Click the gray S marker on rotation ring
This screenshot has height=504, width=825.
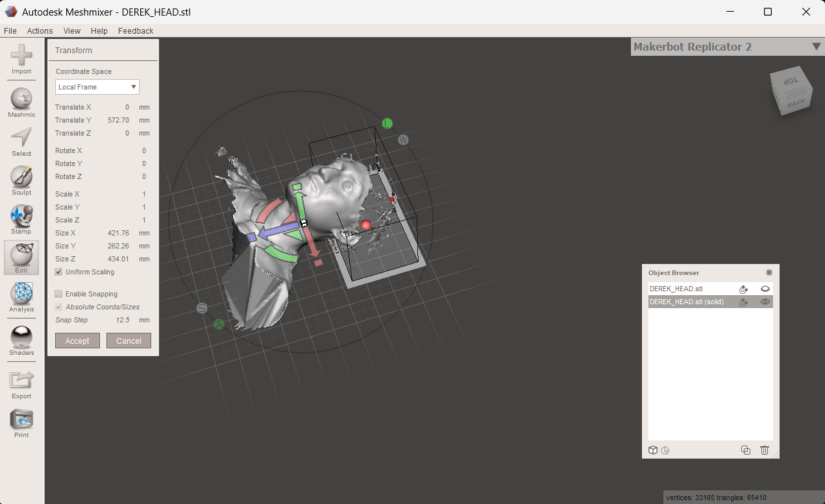[x=202, y=308]
